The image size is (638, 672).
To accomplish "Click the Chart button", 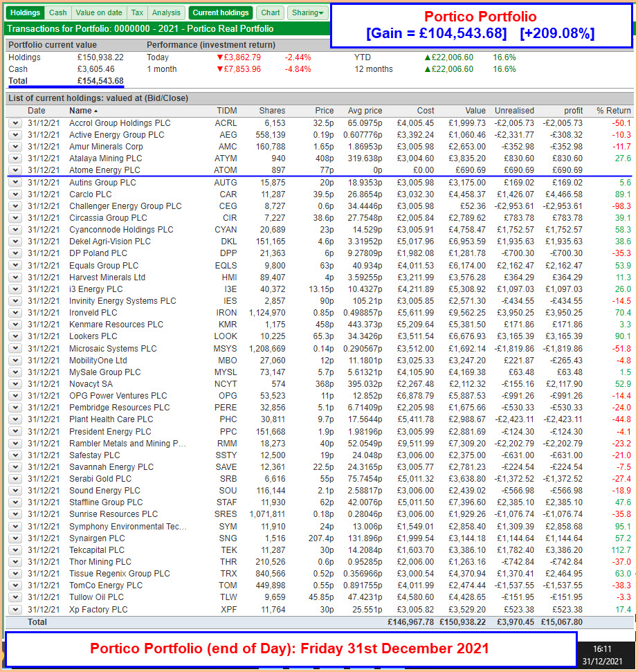I will click(271, 12).
